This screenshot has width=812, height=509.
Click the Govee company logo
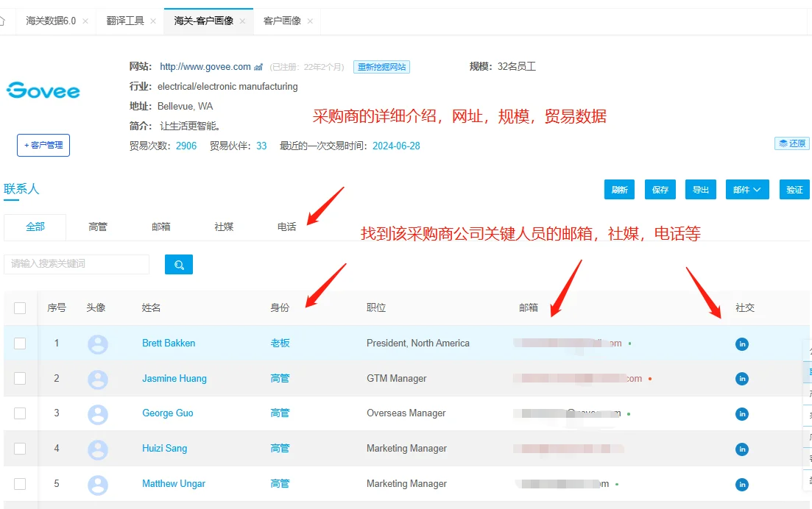click(x=43, y=90)
